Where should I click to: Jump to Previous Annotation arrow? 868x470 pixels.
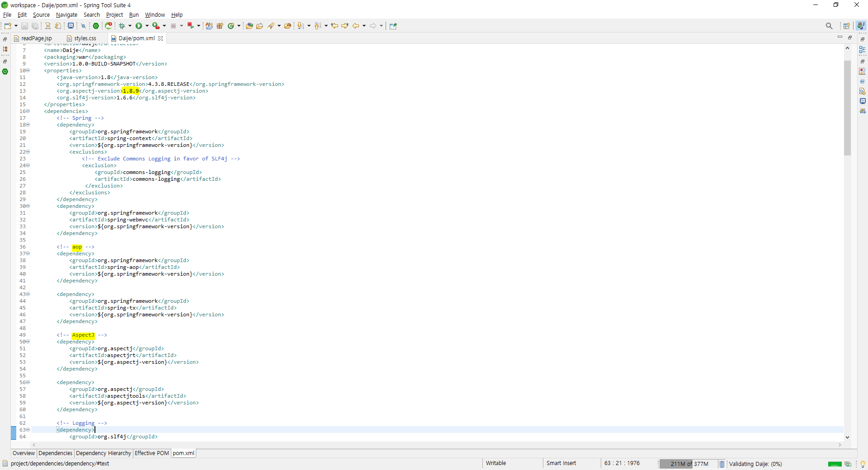pyautogui.click(x=317, y=26)
